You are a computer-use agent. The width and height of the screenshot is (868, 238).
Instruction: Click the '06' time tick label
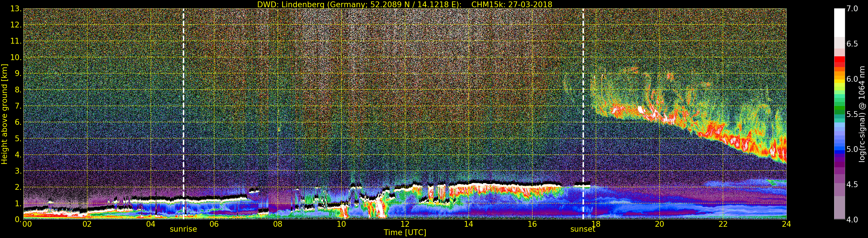(214, 224)
